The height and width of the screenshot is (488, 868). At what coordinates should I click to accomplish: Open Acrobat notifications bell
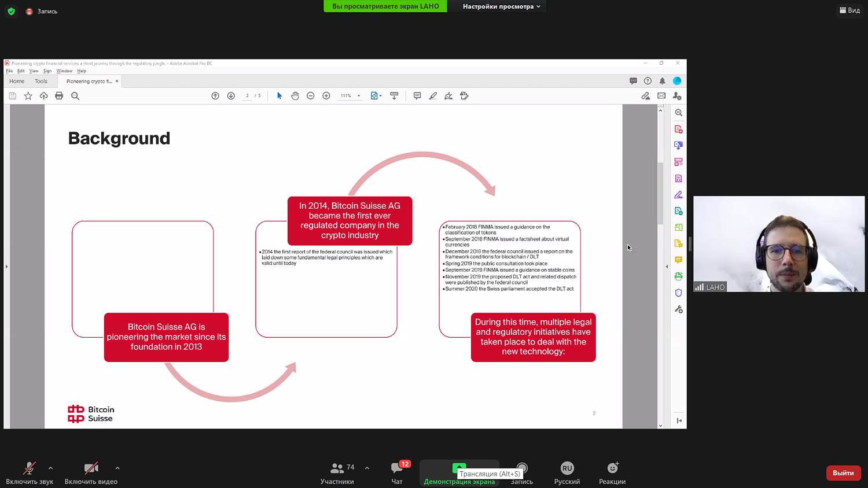point(663,81)
